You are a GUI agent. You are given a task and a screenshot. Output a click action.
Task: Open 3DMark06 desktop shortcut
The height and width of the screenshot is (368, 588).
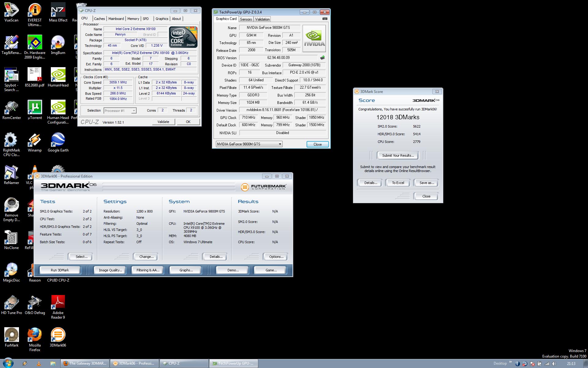pyautogui.click(x=58, y=337)
